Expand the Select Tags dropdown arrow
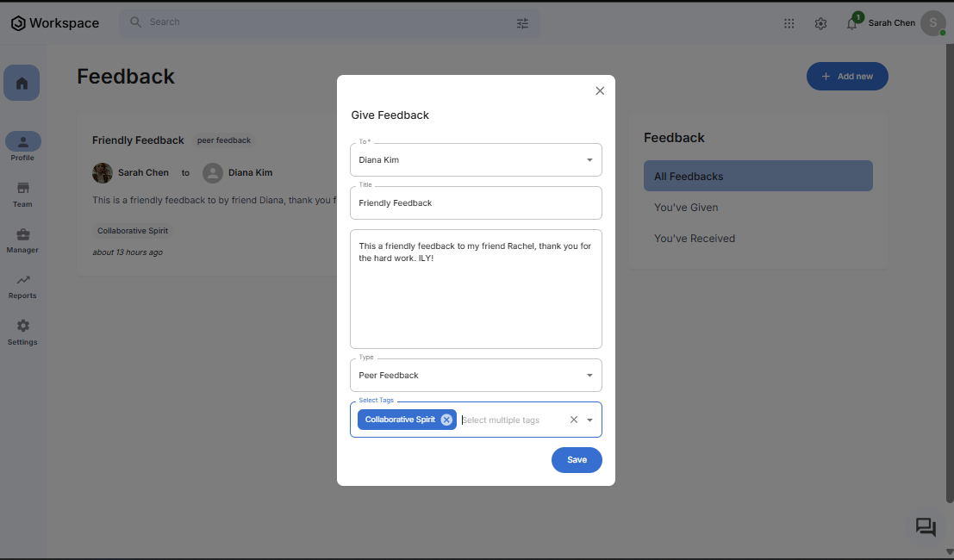954x560 pixels. [589, 420]
